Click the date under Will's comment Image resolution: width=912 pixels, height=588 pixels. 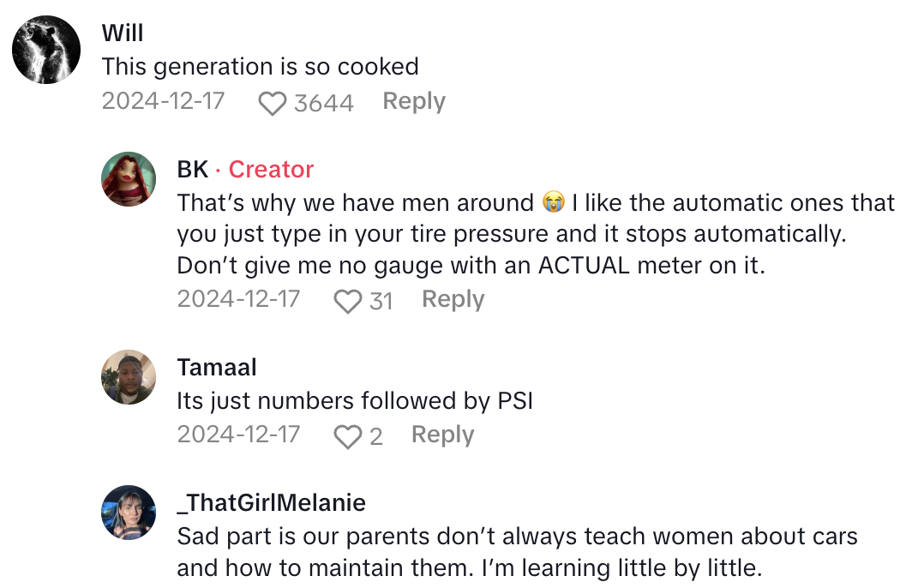(163, 101)
